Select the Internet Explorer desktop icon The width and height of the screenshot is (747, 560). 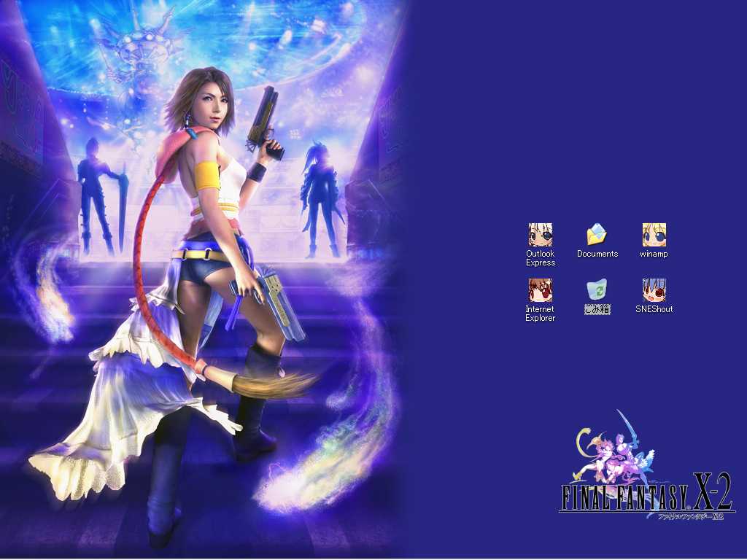click(541, 290)
